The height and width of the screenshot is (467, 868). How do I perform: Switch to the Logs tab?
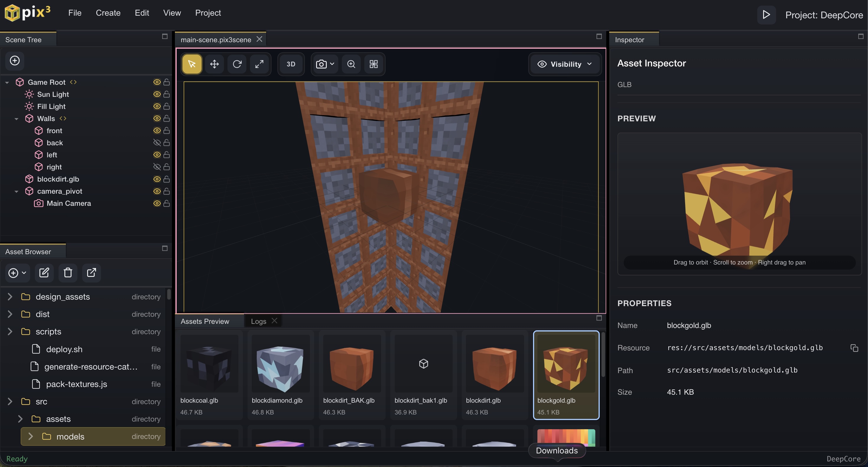pyautogui.click(x=259, y=321)
